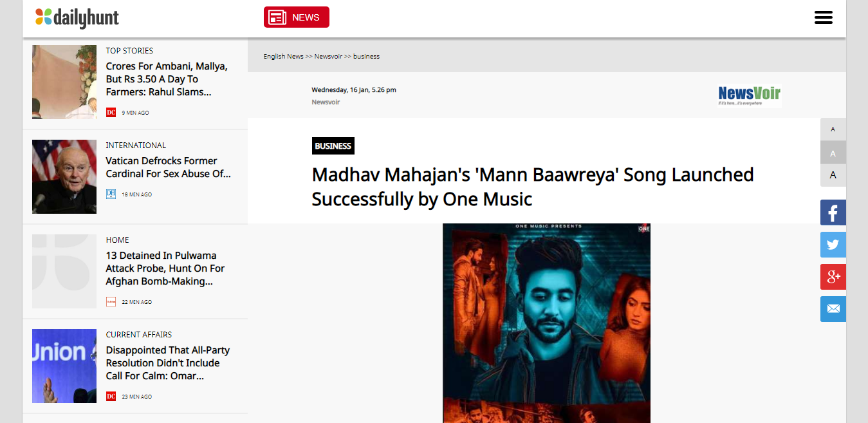The height and width of the screenshot is (423, 868).
Task: Click the newspaper icon in NEWS button
Action: 277,17
